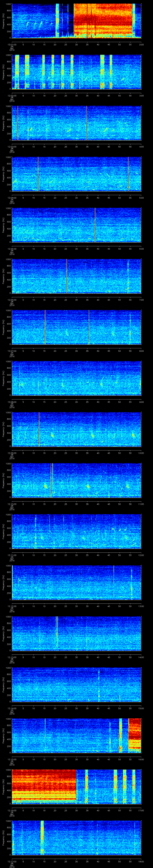The height and width of the screenshot is (868, 153).
Task: Click the spectrogram panel starting at 12:01:00
Action: pos(77,21)
